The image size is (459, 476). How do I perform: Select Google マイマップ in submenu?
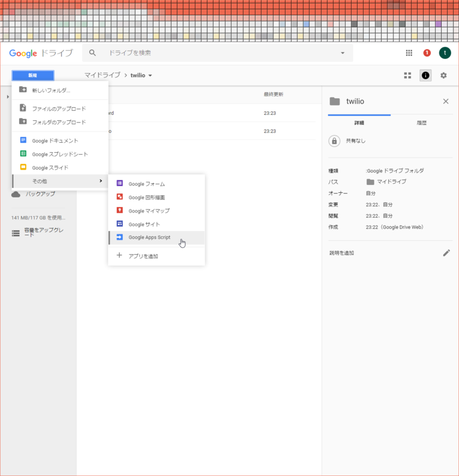(x=157, y=211)
